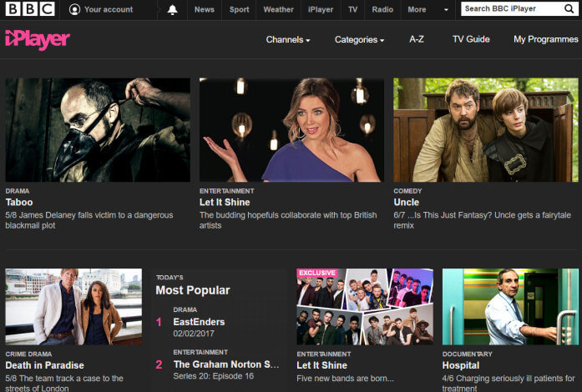Click 'Series 20: Episode 16' text

[214, 376]
